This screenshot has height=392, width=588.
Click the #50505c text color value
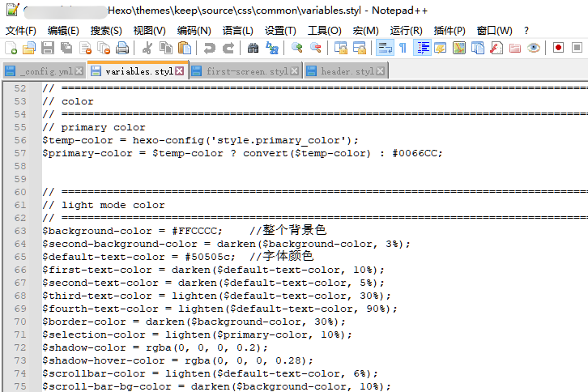tap(207, 257)
